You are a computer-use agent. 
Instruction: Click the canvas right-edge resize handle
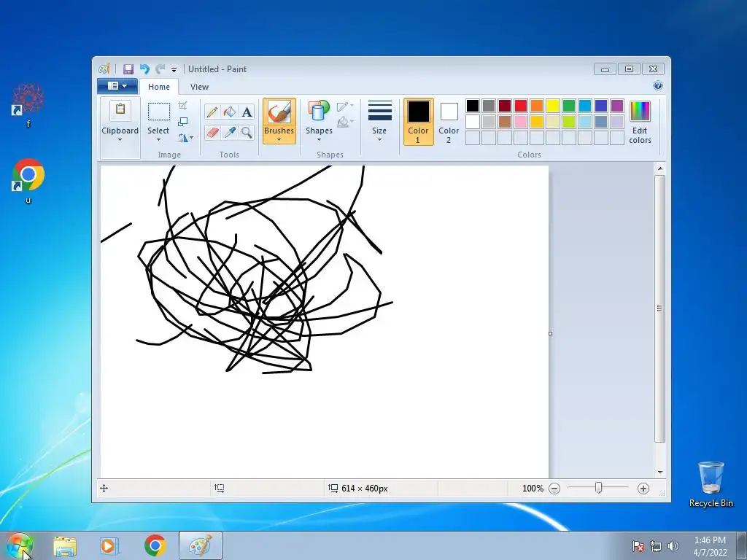tap(550, 333)
